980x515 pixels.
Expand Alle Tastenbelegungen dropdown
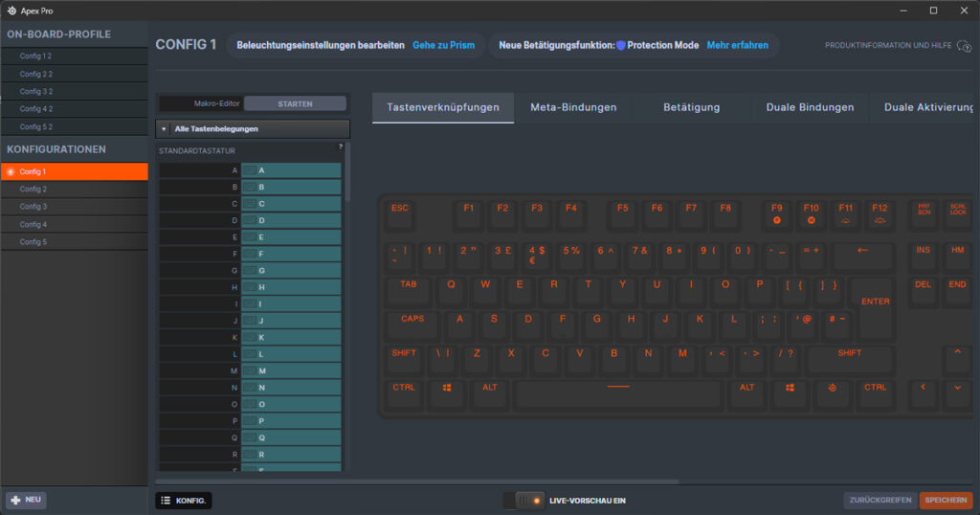pyautogui.click(x=253, y=128)
